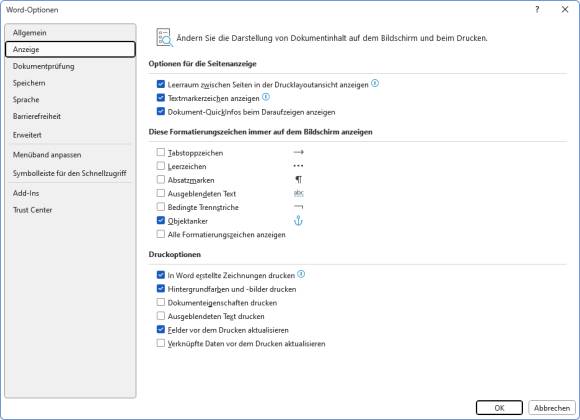Click the info icon beside Textmarkerzeichen anzeigen
This screenshot has width=580, height=420.
point(266,97)
